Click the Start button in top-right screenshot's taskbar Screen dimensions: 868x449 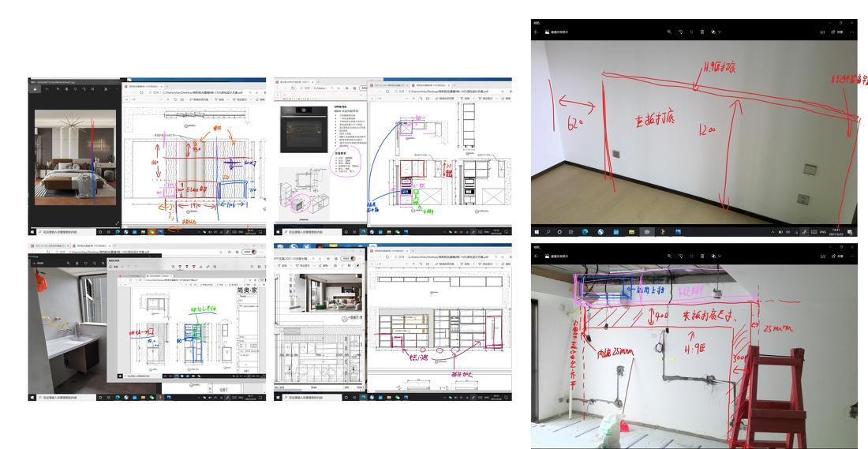pos(537,232)
